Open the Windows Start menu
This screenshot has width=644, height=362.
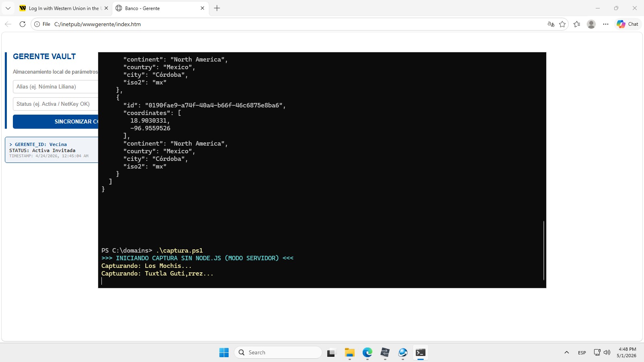224,353
